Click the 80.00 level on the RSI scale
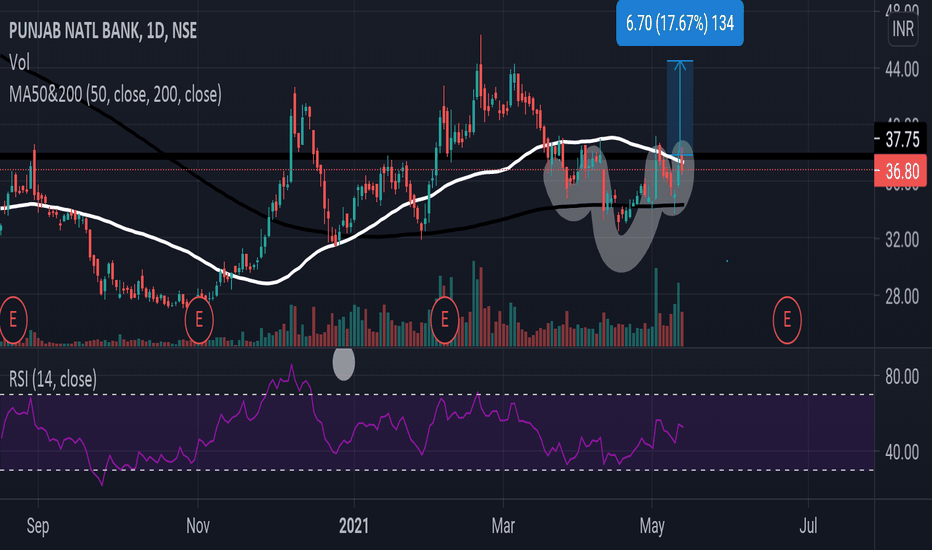The width and height of the screenshot is (932, 550). (x=902, y=376)
